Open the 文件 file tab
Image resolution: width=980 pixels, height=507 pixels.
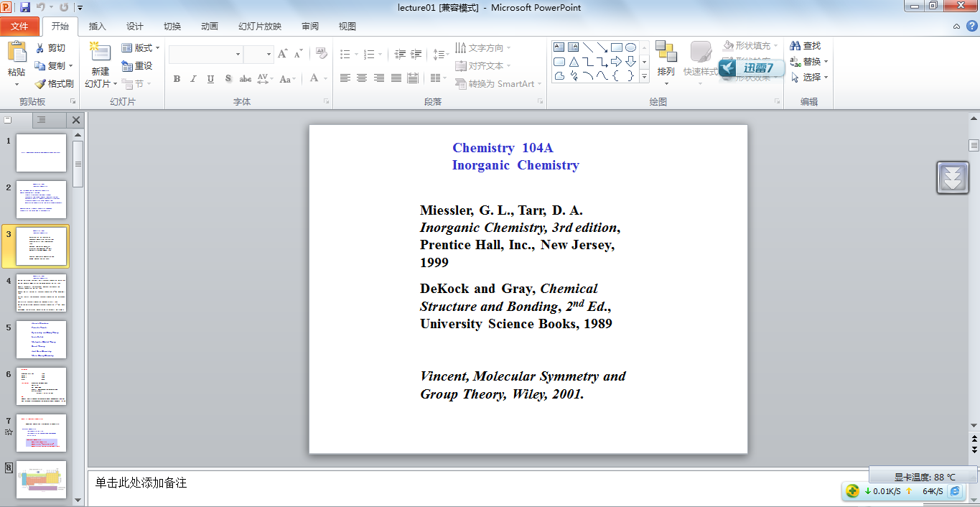(19, 27)
